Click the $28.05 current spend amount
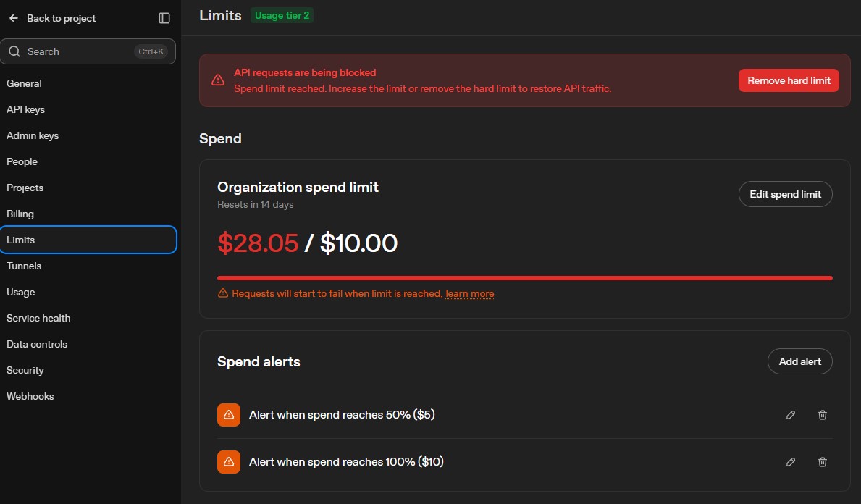This screenshot has height=504, width=861. pyautogui.click(x=258, y=243)
